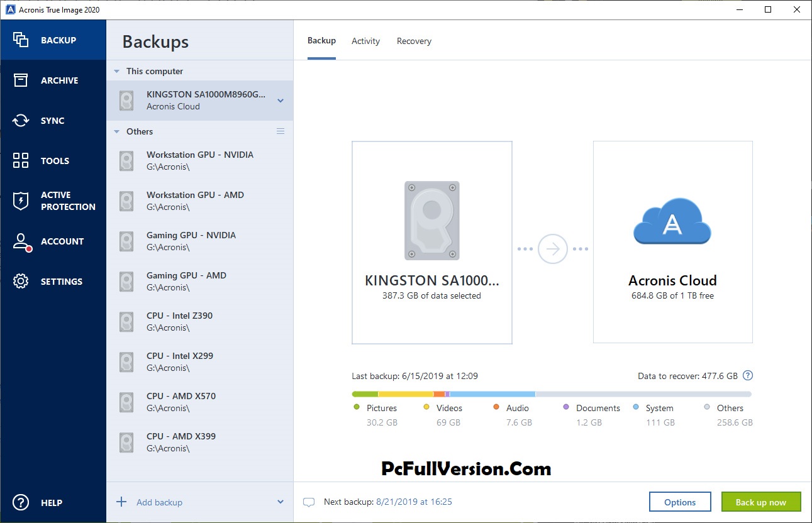Click the Add backup label

pos(159,502)
